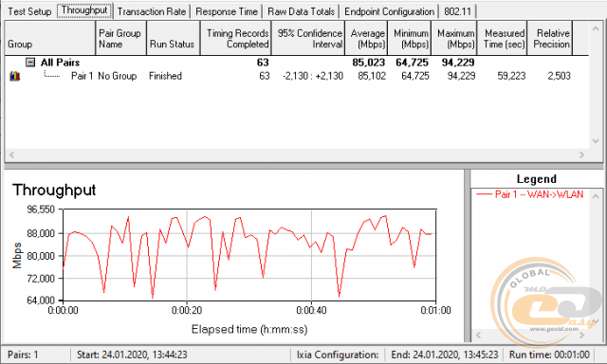Viewport: 607px width, 364px height.
Task: Click the 85,023 All Pairs average
Action: click(369, 63)
